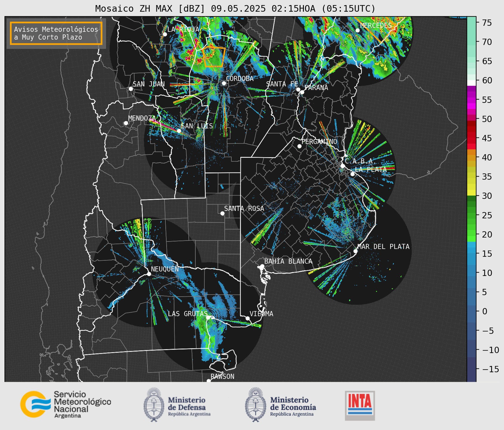Click the 35 tick label on the color scale

(x=487, y=177)
